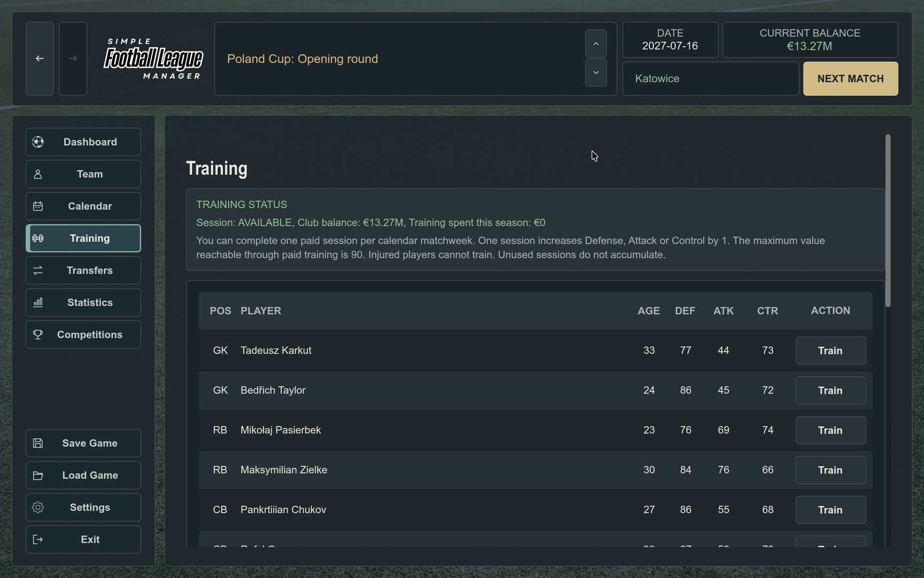The image size is (924, 578).
Task: Switch to the Transfers label in sidebar
Action: click(x=90, y=270)
